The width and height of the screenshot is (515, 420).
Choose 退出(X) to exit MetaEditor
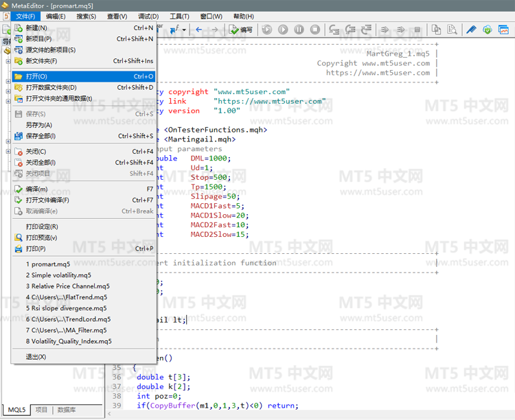(x=84, y=357)
